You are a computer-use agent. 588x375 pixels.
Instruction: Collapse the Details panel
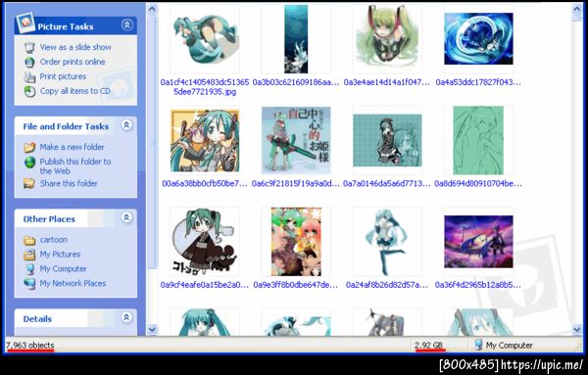126,317
